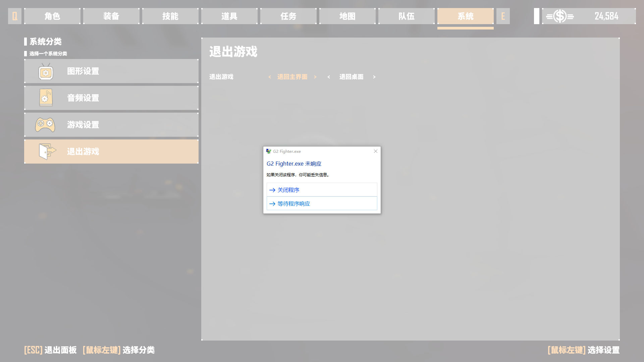Click the game settings controller icon
Viewport: 644px width, 362px height.
coord(45,125)
